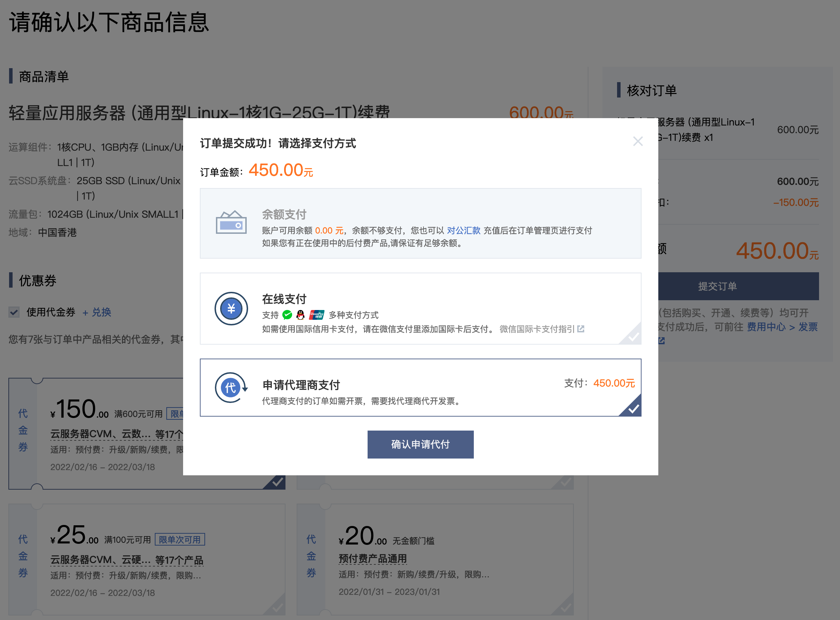
Task: Select the online payment yen icon
Action: (x=231, y=309)
